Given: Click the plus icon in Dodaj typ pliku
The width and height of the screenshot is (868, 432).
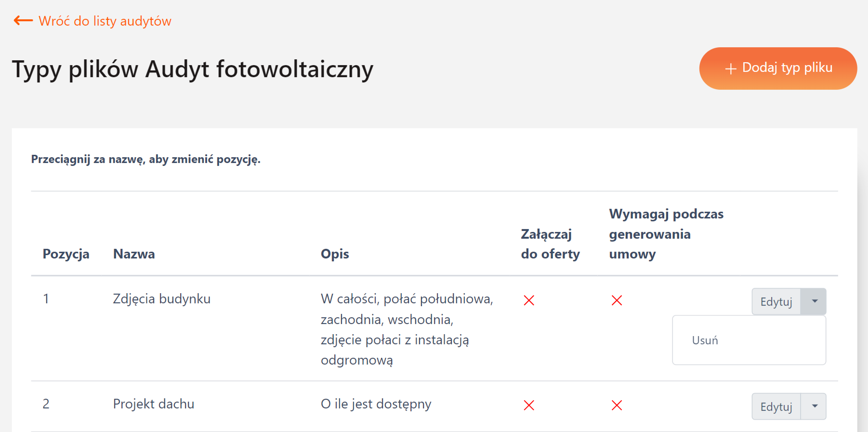Looking at the screenshot, I should point(731,68).
